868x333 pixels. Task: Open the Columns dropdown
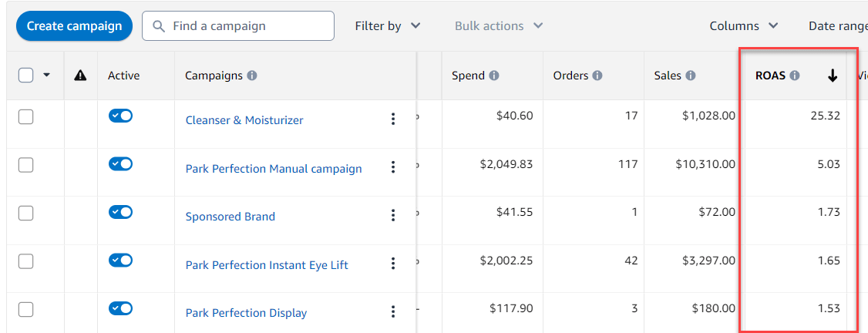743,26
